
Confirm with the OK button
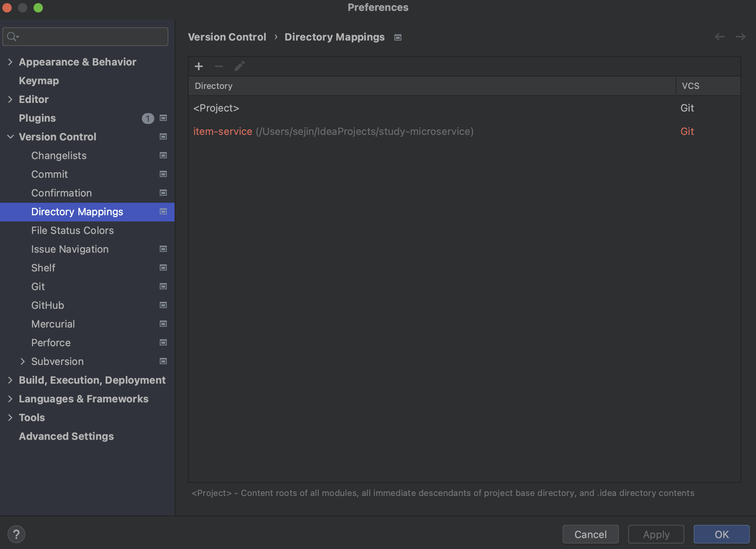click(x=721, y=534)
